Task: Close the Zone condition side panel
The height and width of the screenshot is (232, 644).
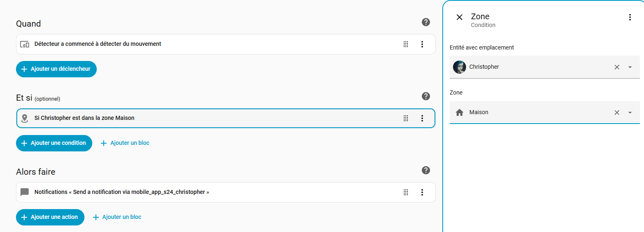Action: coord(460,17)
